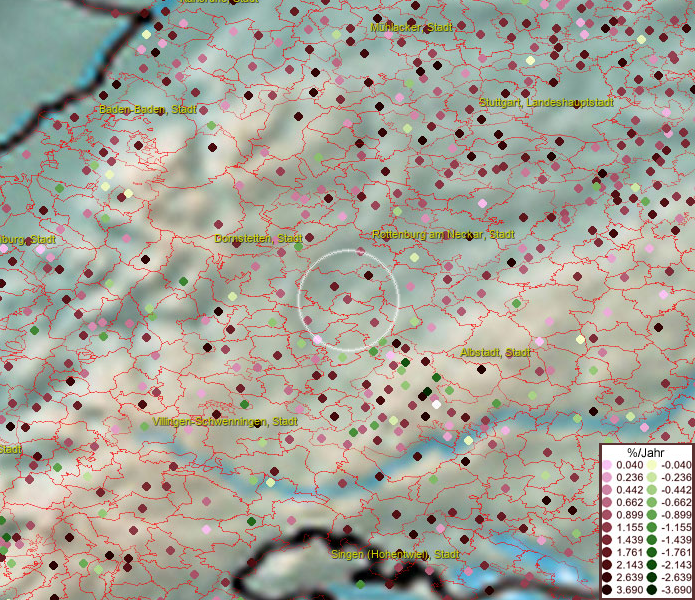Click the Dornstetten, Stadt map label
Image resolution: width=695 pixels, height=600 pixels.
[x=258, y=238]
